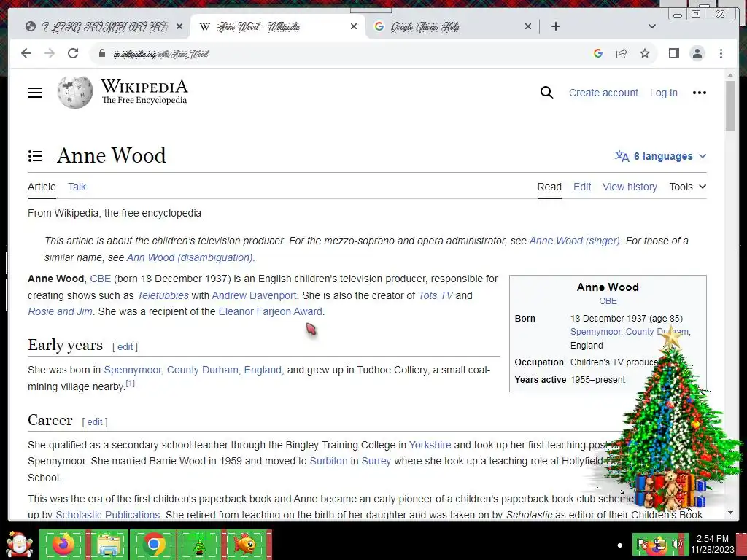Viewport: 747px width, 560px height.
Task: Open the Google icon in address bar
Action: point(598,53)
